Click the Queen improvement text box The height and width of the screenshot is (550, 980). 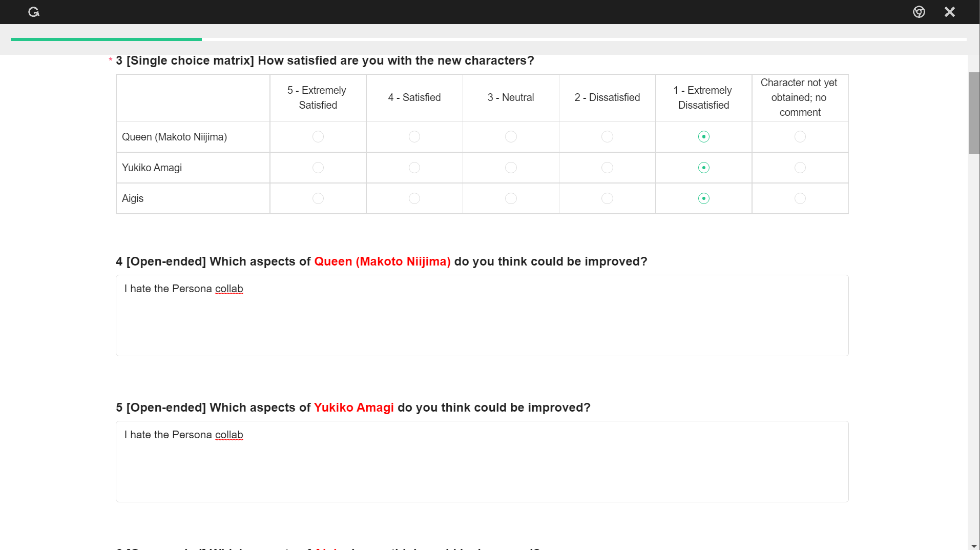point(482,316)
